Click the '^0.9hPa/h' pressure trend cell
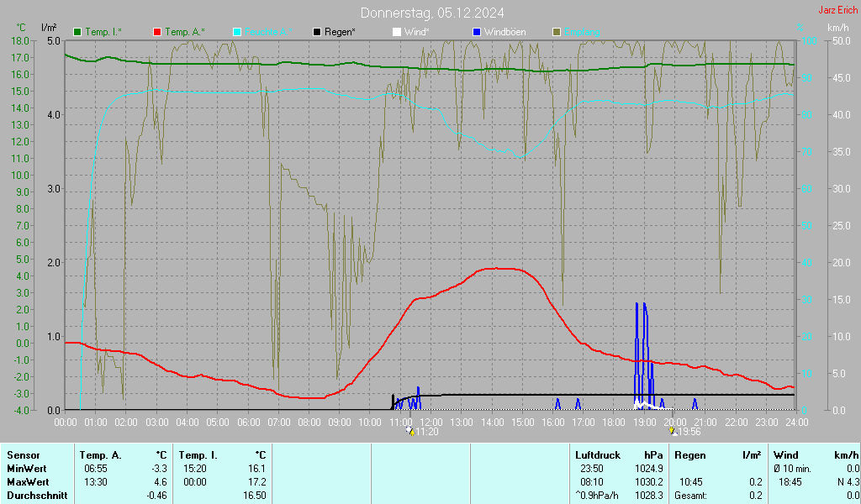 tap(596, 496)
